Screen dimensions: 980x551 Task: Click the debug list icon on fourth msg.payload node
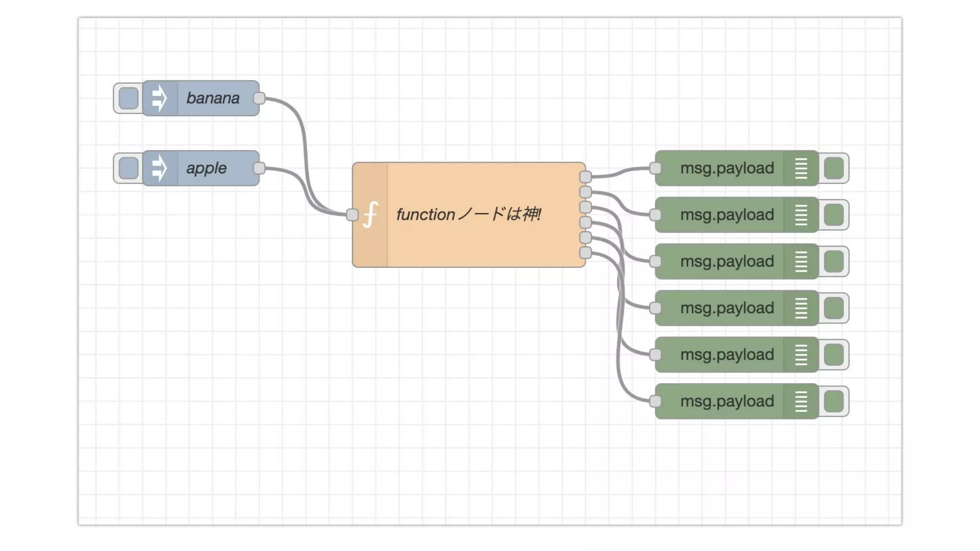(x=801, y=308)
